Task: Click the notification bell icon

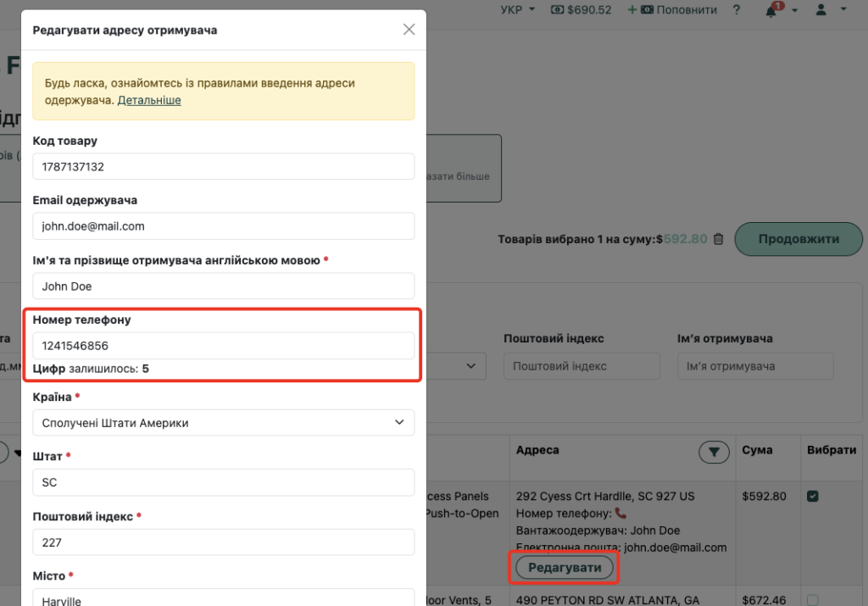Action: pos(771,10)
